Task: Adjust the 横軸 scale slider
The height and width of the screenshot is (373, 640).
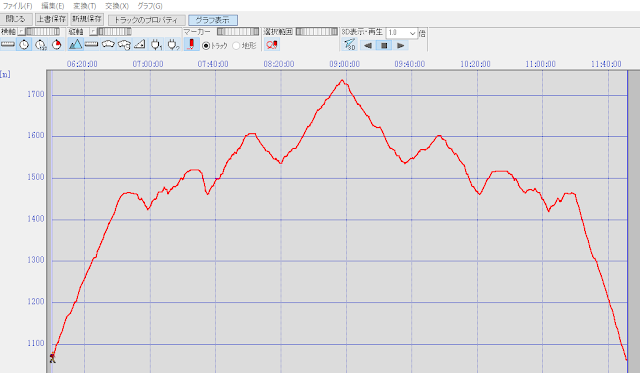Action: pyautogui.click(x=42, y=32)
